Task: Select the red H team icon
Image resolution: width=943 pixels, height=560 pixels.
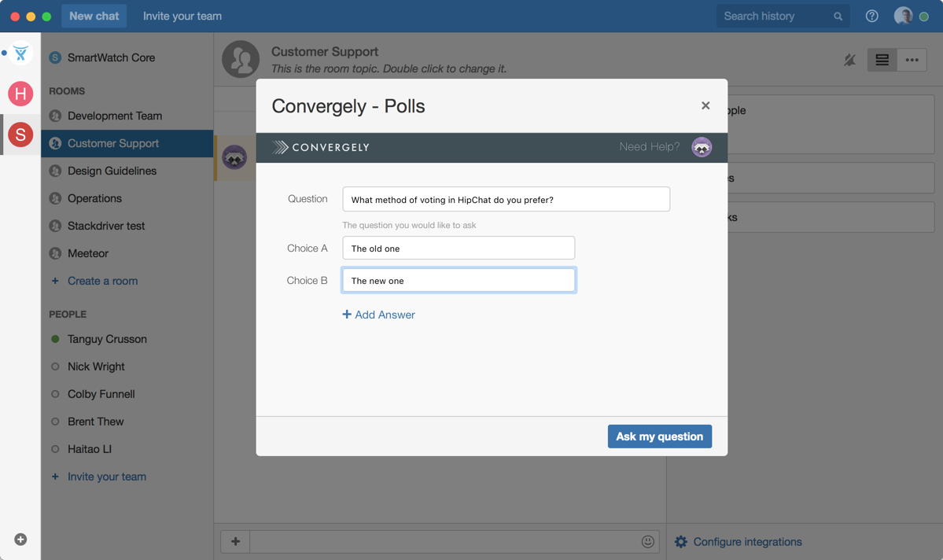Action: pos(20,94)
